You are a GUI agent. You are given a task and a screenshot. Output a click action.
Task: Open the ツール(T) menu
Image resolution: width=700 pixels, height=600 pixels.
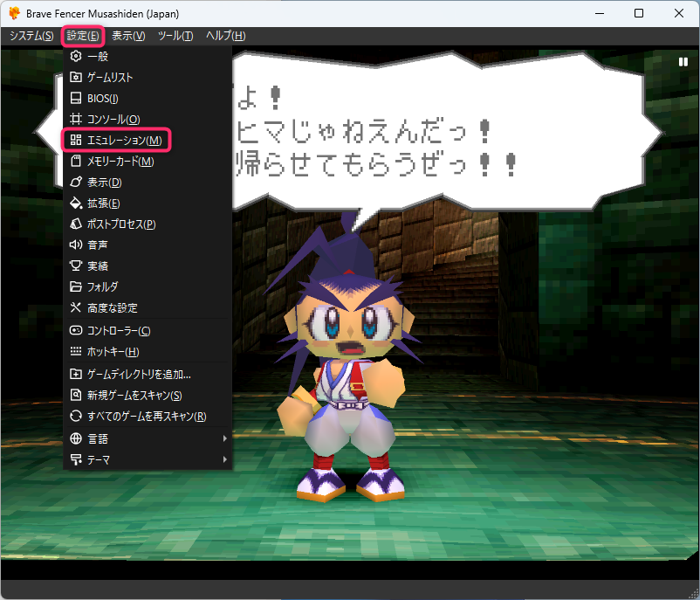(x=175, y=36)
